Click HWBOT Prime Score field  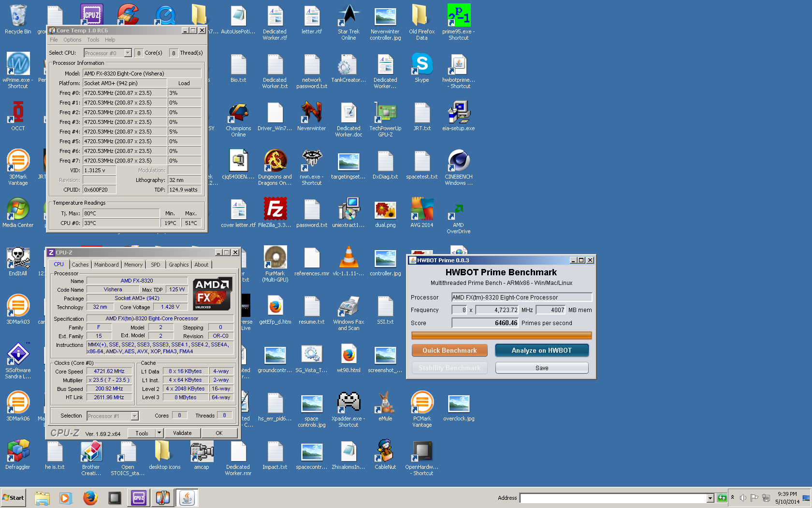coord(485,323)
